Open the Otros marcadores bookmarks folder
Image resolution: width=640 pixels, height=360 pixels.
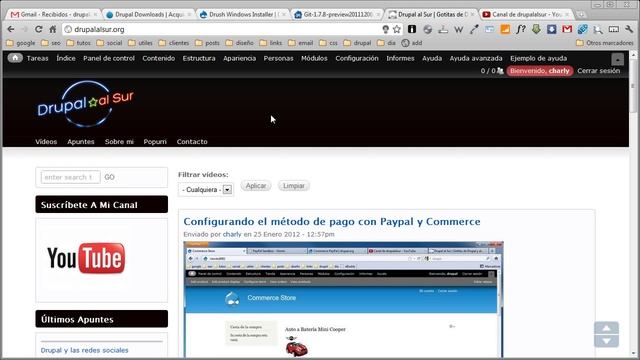coord(605,43)
